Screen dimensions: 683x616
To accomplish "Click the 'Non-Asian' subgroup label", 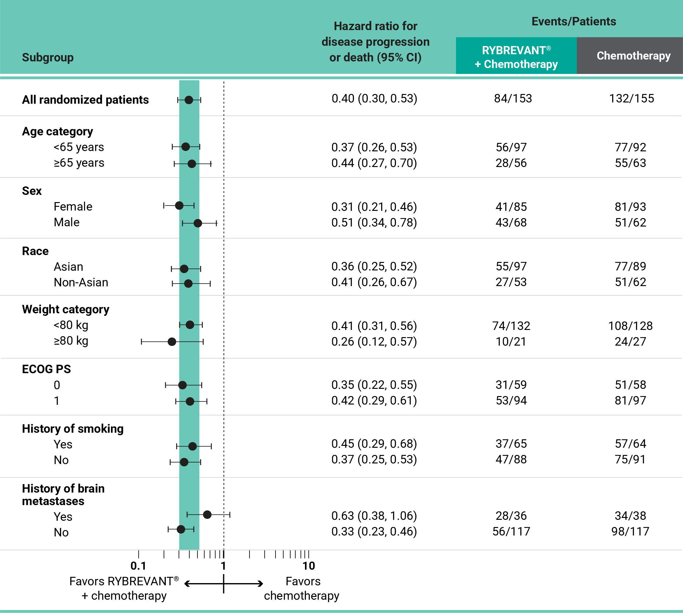I will pyautogui.click(x=81, y=282).
